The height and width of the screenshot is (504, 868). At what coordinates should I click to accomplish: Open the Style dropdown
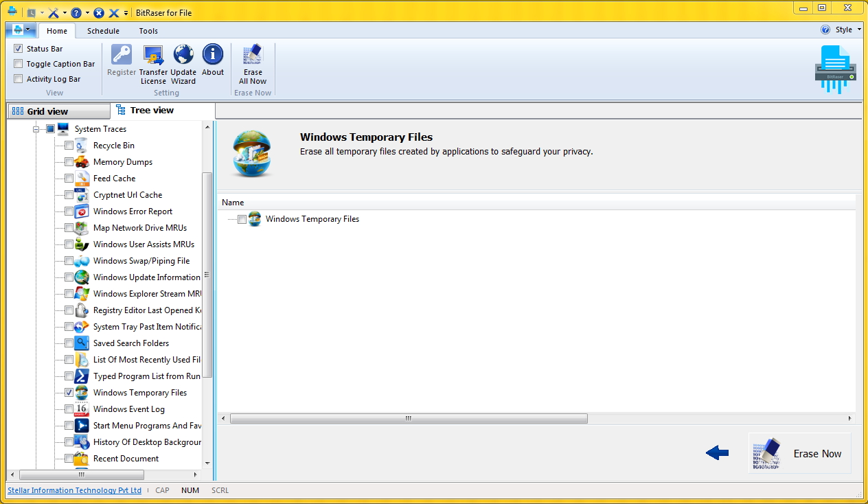[x=848, y=30]
